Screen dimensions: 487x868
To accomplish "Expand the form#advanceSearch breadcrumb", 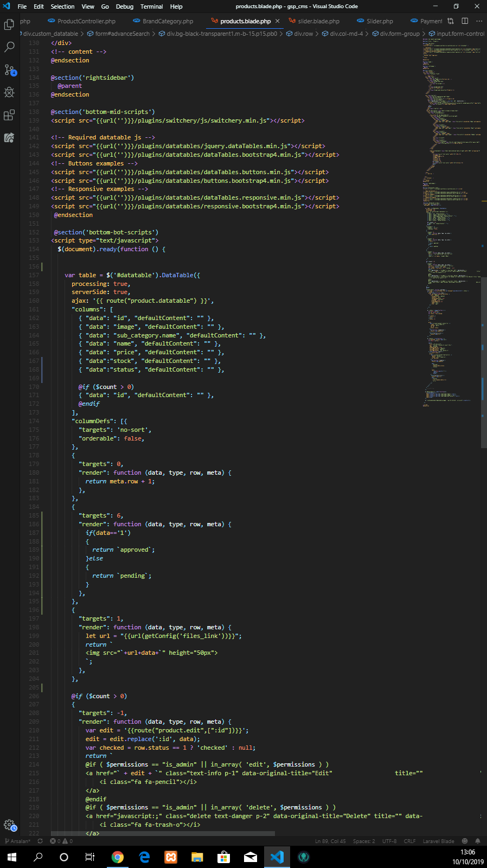I will point(122,34).
